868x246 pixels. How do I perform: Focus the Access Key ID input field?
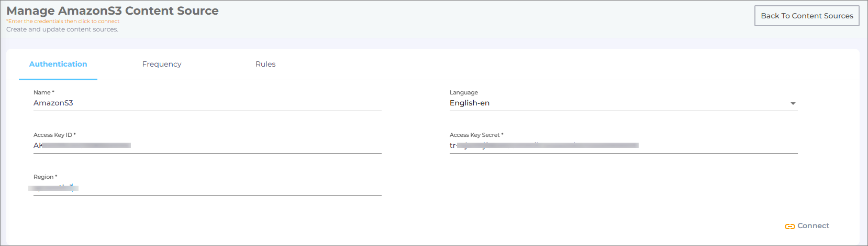(x=207, y=145)
